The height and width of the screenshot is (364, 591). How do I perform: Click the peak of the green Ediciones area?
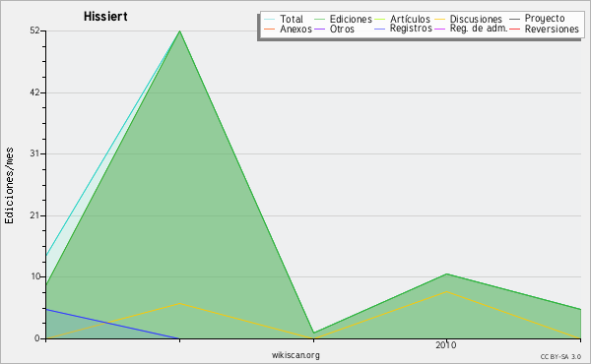pos(180,31)
